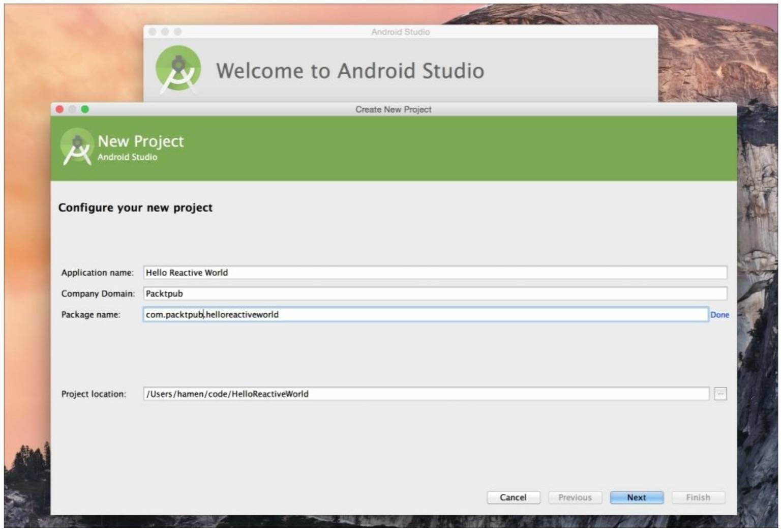Go back with the Previous button
This screenshot has height=532, width=783.
(575, 497)
